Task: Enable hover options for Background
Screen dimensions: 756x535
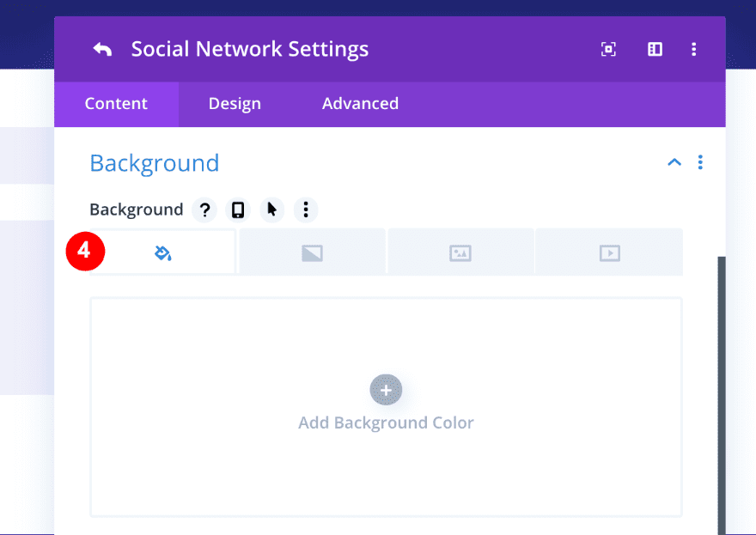Action: (271, 210)
